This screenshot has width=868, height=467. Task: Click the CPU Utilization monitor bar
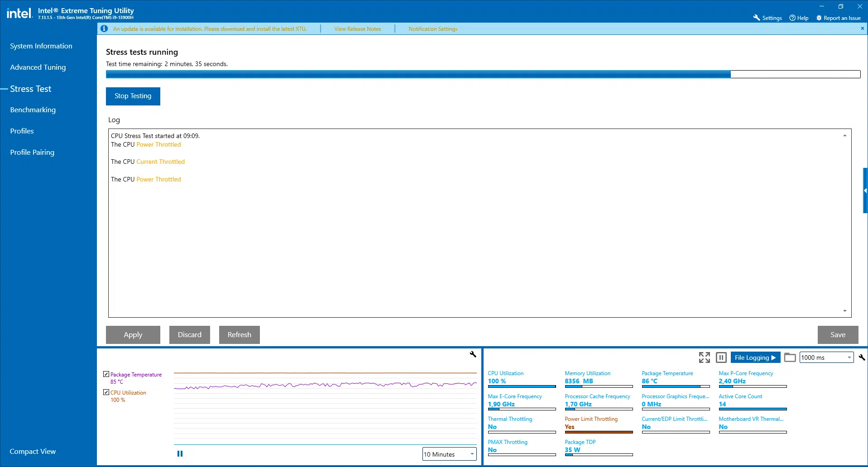point(522,386)
